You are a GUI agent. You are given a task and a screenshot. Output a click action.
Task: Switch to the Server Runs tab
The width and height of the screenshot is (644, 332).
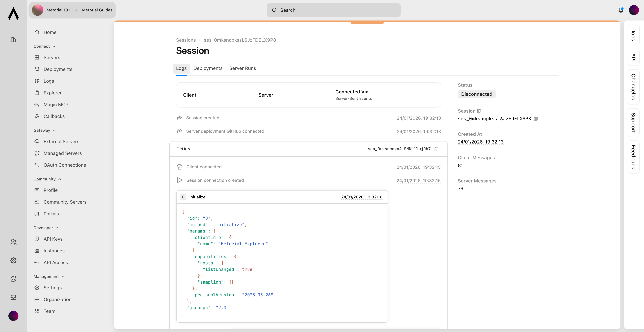242,68
